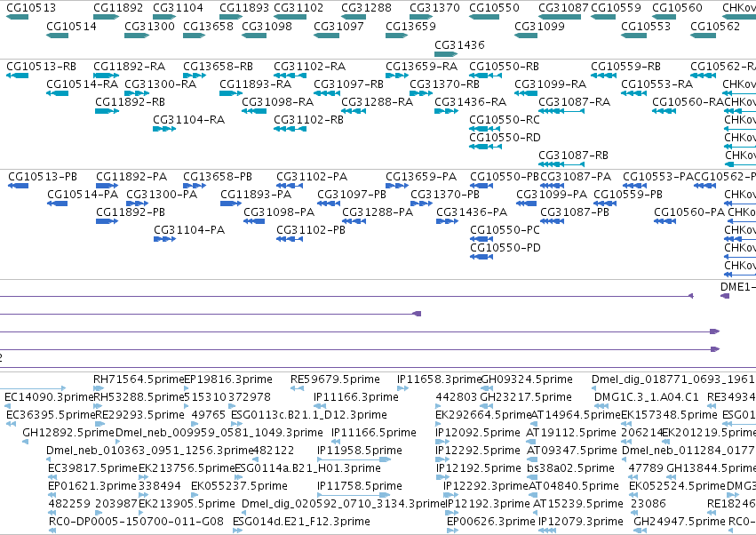Click the DME1 feature label
The height and width of the screenshot is (535, 756).
[737, 287]
